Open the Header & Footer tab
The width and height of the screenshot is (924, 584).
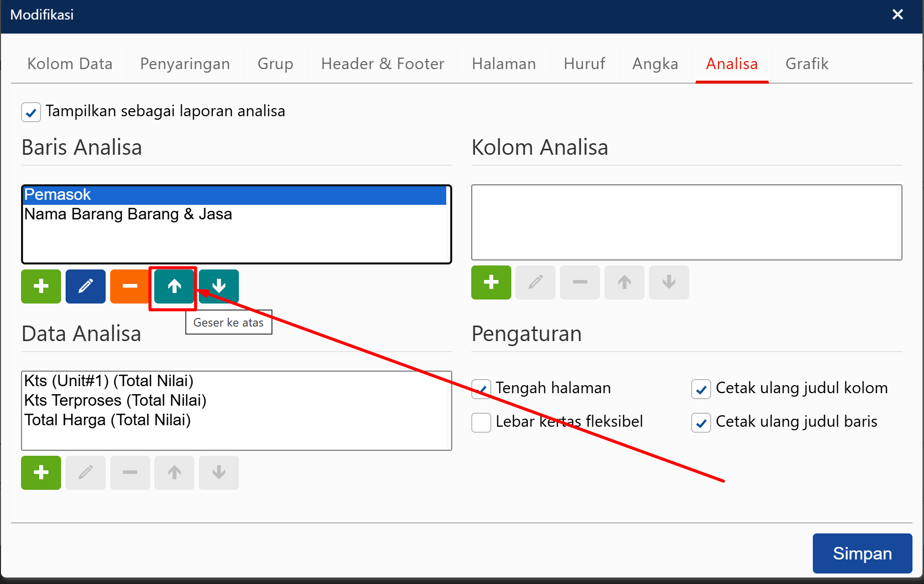pyautogui.click(x=383, y=64)
